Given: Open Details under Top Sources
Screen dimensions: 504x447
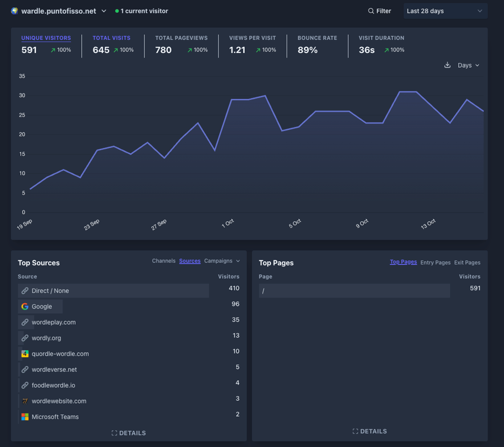Looking at the screenshot, I should tap(129, 433).
